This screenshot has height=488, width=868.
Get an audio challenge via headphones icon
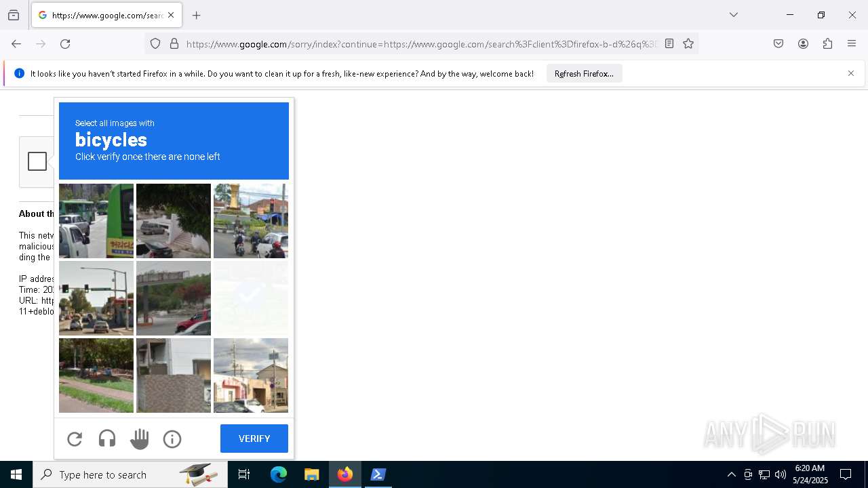pos(107,439)
